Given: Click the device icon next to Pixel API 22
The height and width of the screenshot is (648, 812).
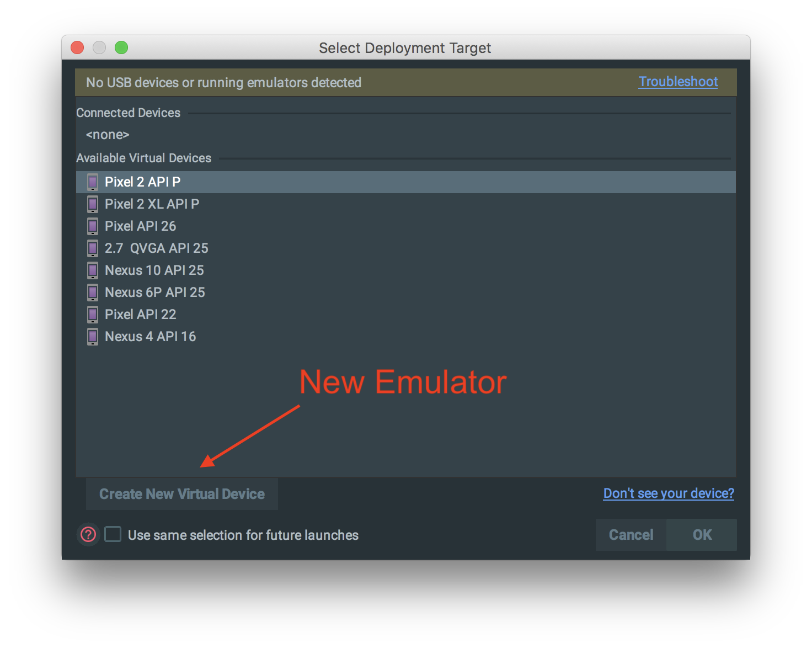Looking at the screenshot, I should 93,315.
